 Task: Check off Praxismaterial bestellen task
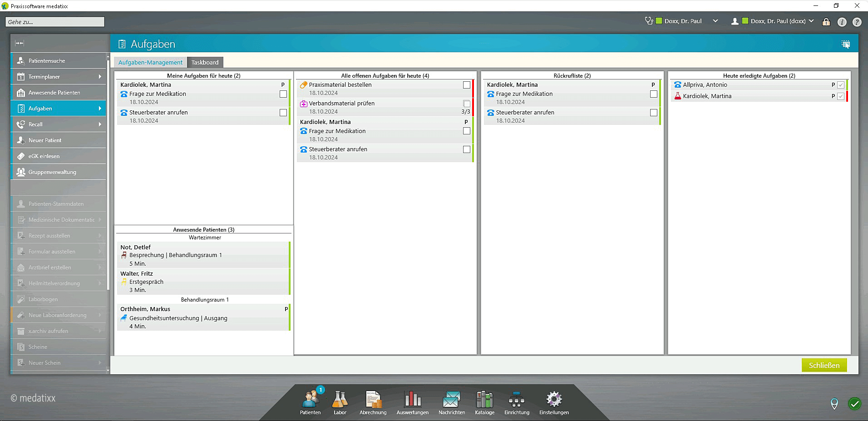pyautogui.click(x=467, y=85)
